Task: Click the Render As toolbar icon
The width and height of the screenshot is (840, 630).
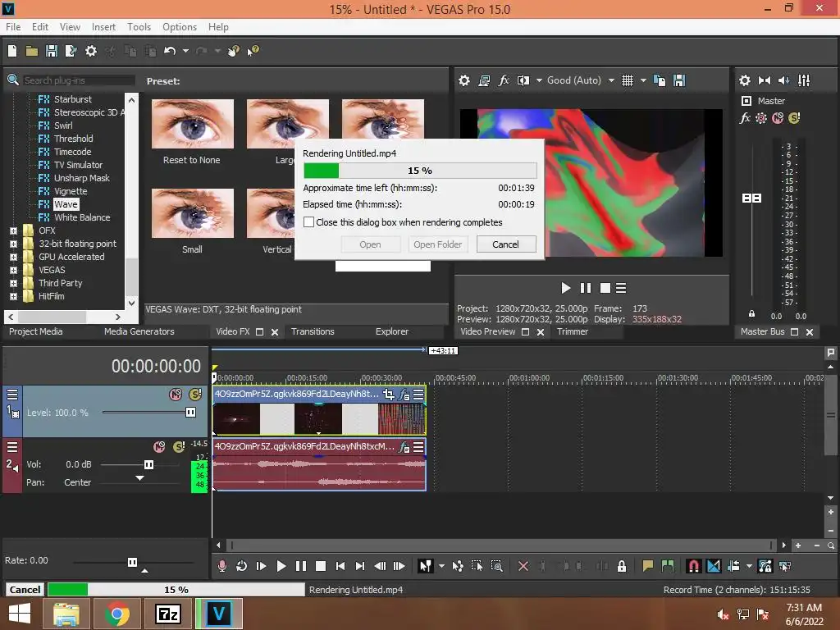Action: coord(71,51)
